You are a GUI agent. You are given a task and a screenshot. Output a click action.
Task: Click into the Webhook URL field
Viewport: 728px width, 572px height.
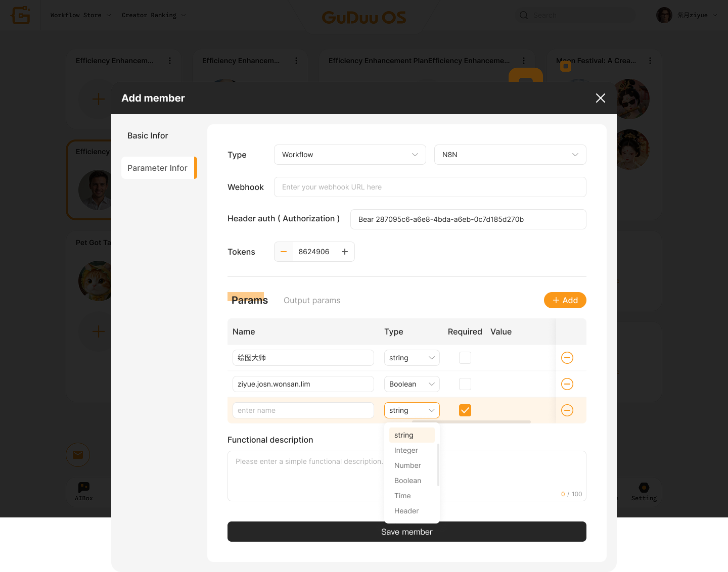pos(430,187)
